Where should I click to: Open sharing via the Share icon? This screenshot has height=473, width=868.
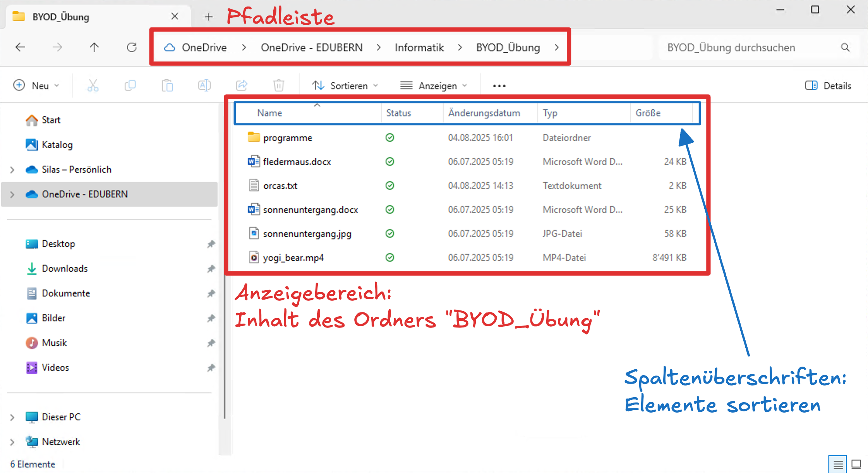[242, 85]
